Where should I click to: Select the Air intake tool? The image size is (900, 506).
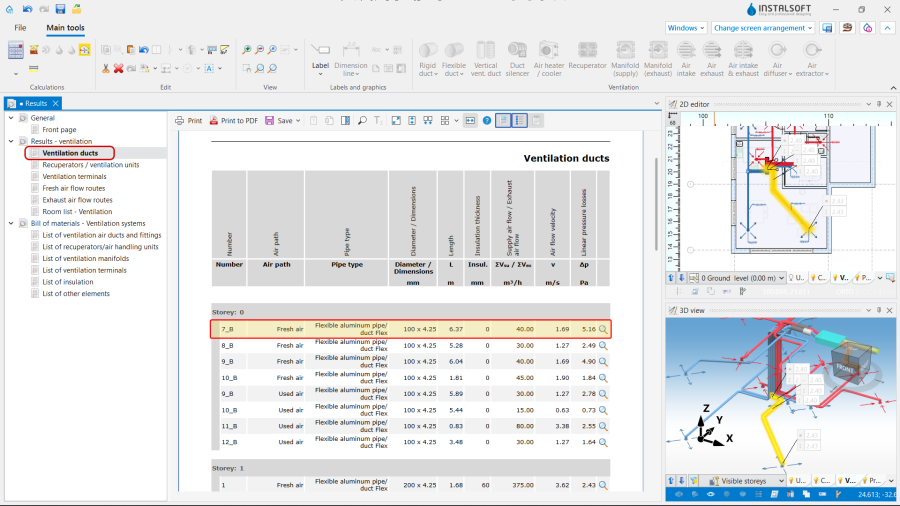pos(685,51)
